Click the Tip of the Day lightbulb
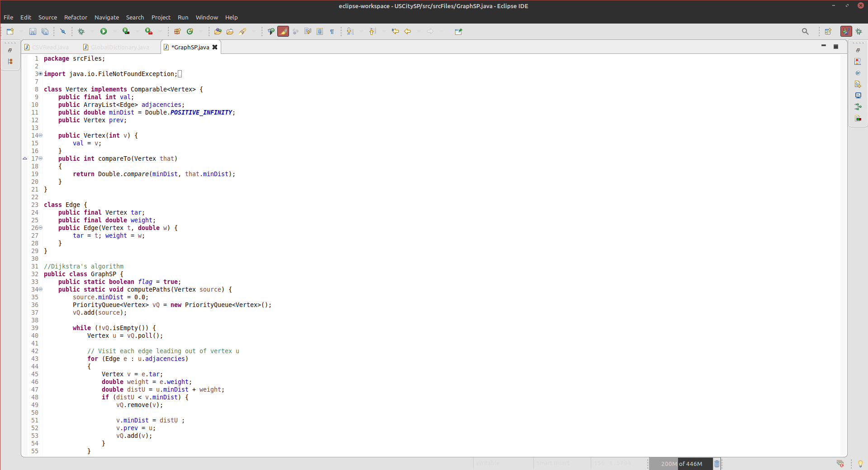The height and width of the screenshot is (470, 868). pyautogui.click(x=860, y=464)
